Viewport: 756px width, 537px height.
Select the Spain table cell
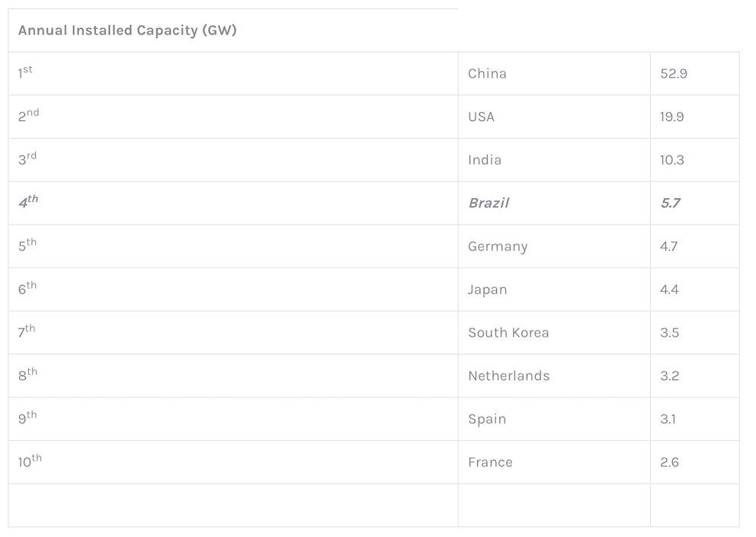pyautogui.click(x=487, y=419)
